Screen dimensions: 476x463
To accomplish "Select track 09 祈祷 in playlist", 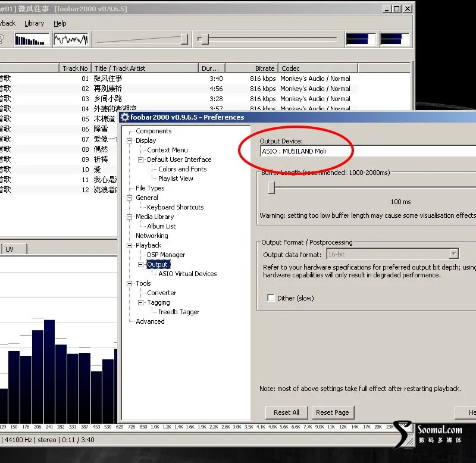I will [59, 159].
